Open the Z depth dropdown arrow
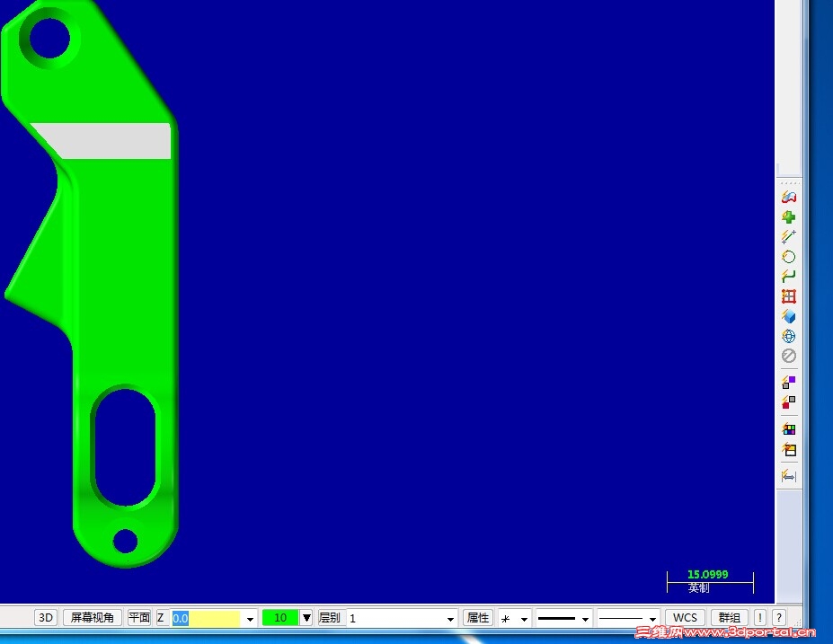833x644 pixels. 249,618
